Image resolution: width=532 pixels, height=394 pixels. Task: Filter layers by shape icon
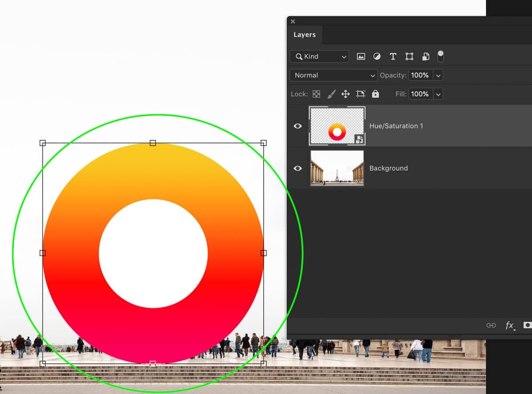click(x=409, y=57)
